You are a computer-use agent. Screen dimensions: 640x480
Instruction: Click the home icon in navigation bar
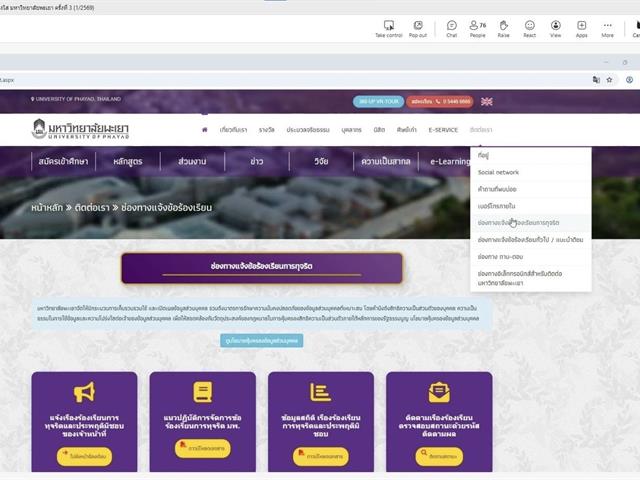click(x=205, y=129)
